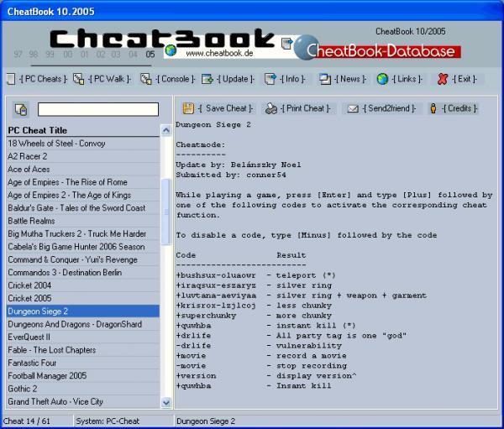Click the -[ Send2friend ]- label
Viewport: 504px width, 429px height.
(389, 108)
